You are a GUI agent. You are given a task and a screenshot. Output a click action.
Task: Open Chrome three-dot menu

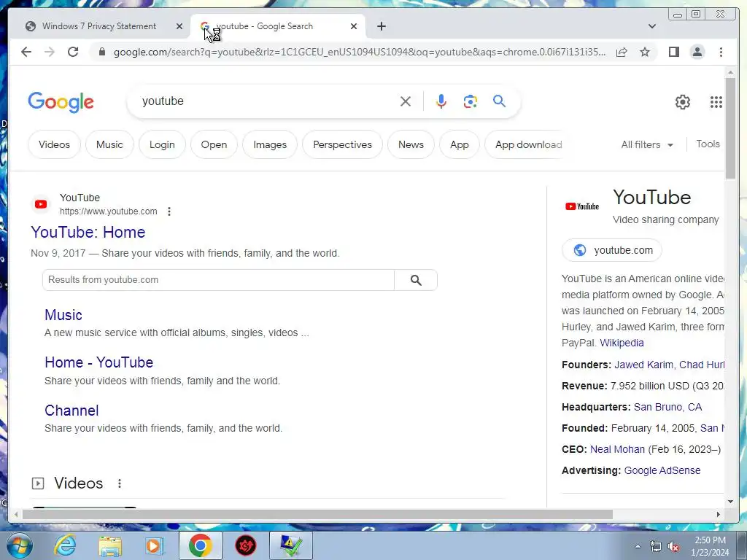[721, 52]
